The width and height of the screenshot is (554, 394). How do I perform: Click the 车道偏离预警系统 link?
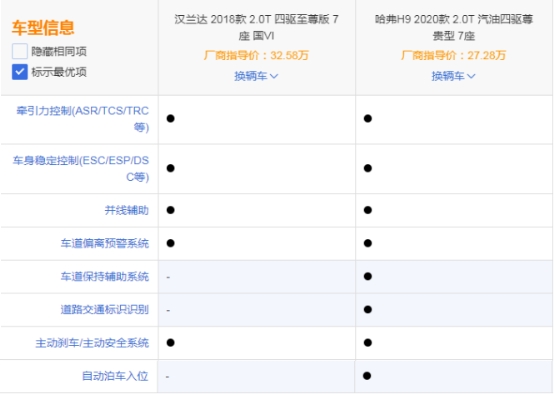105,243
